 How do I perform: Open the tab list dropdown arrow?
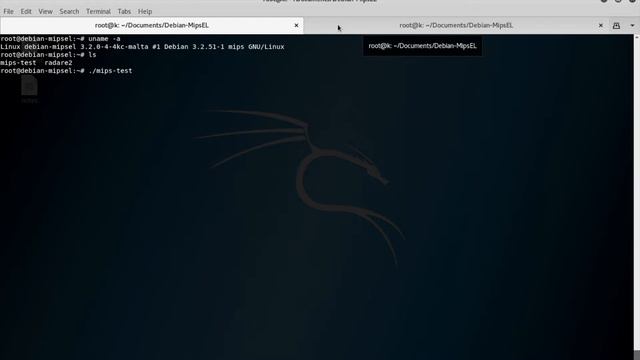(x=632, y=25)
